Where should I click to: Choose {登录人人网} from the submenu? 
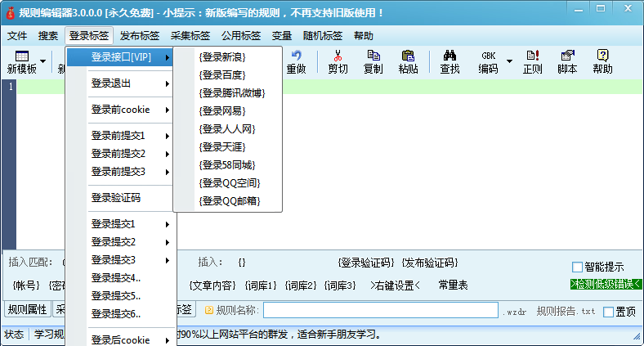(228, 129)
